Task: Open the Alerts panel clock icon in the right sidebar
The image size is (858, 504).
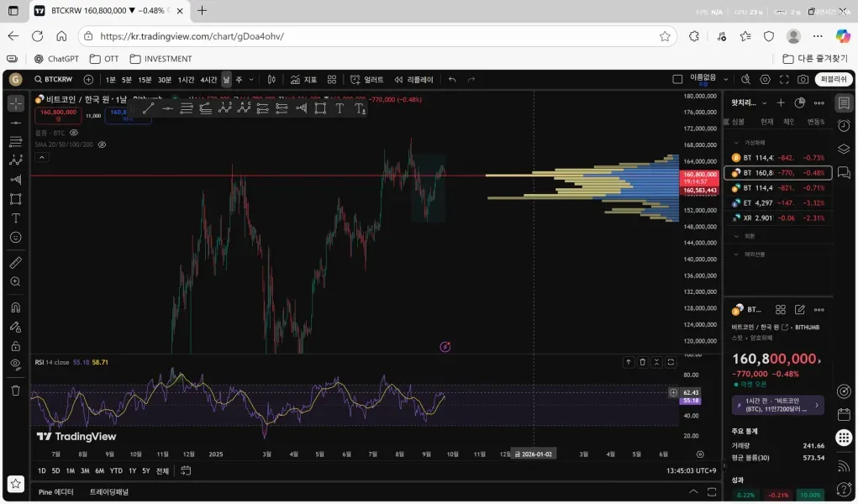Action: click(844, 125)
